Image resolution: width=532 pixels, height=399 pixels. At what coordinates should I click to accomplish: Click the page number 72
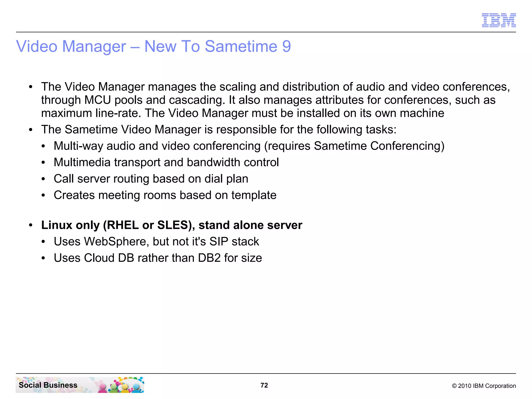[264, 385]
